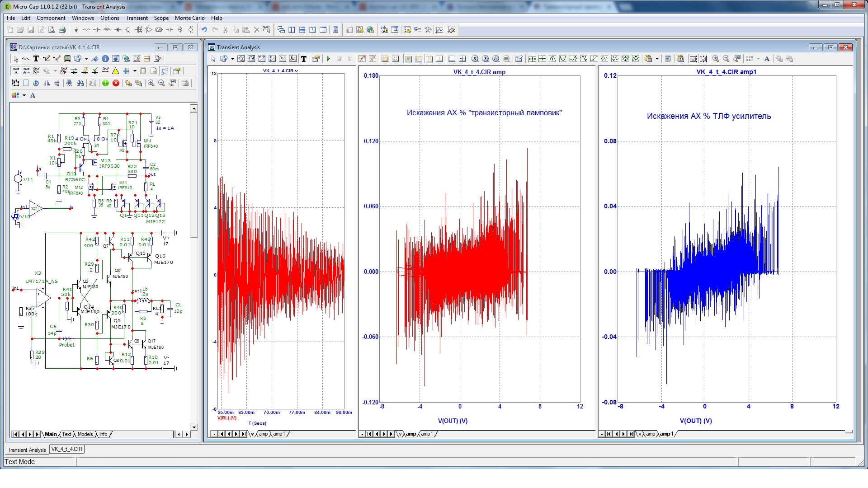
Task: Expand the schematic color palette dropdown arrow
Action: 24,95
